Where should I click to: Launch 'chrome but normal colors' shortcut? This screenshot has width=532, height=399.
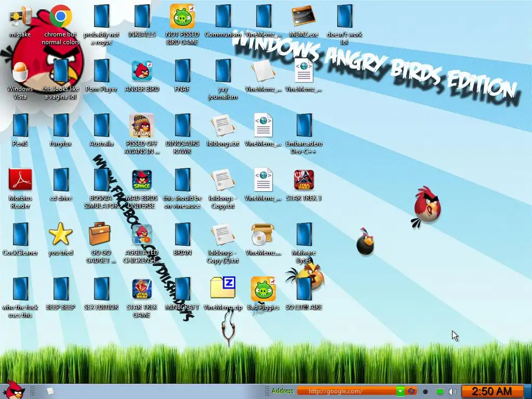click(60, 16)
